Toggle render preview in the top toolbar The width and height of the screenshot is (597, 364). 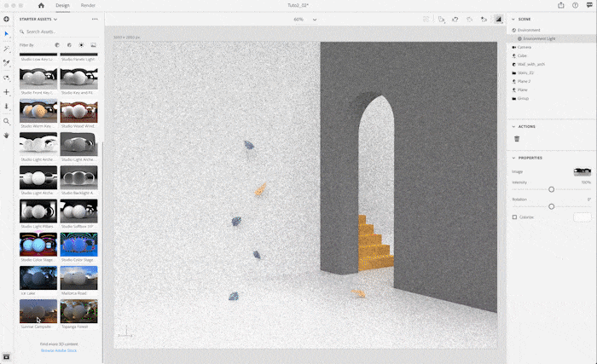pos(498,19)
